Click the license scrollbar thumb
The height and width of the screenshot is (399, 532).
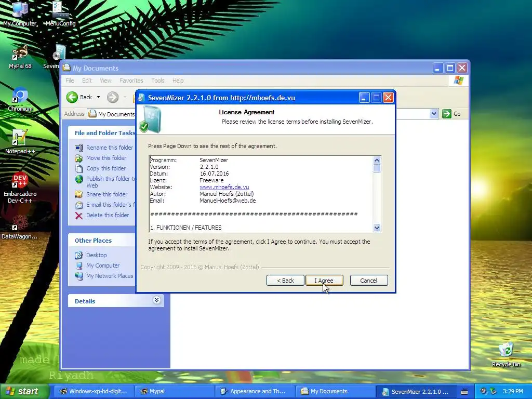tap(377, 168)
